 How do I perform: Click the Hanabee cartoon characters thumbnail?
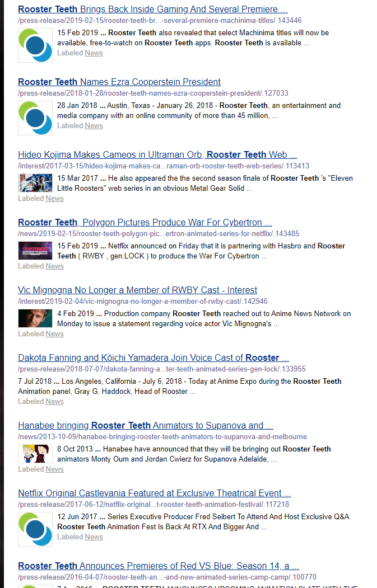pyautogui.click(x=35, y=453)
